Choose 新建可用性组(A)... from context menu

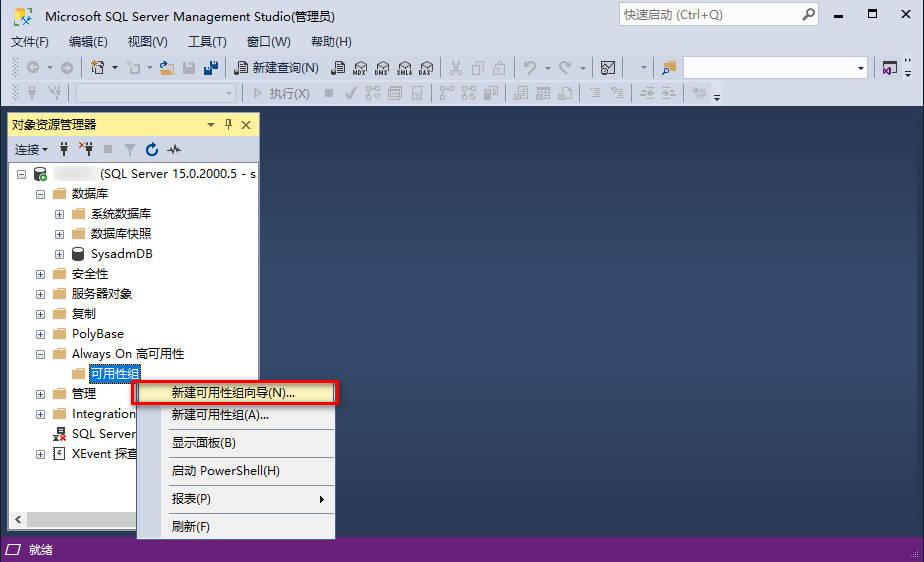coord(236,415)
